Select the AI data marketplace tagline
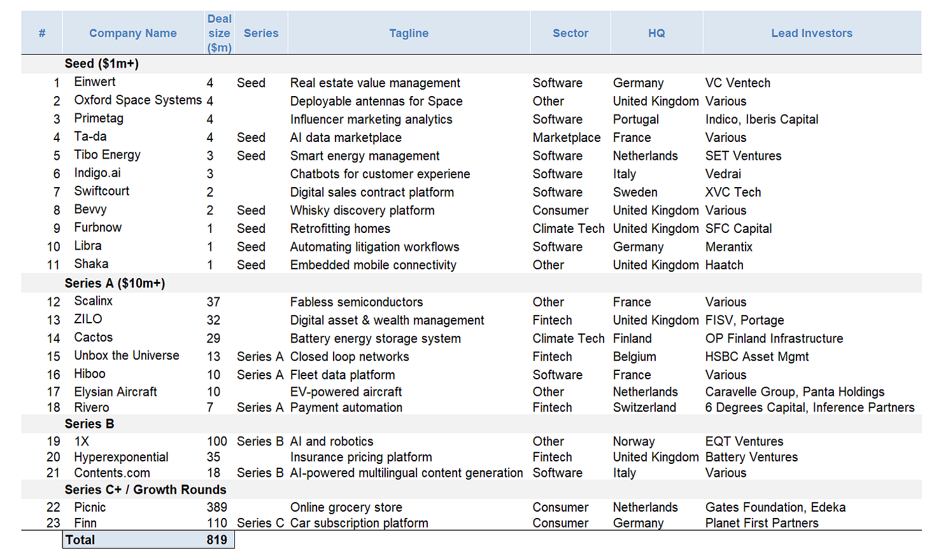The width and height of the screenshot is (927, 560). 346,137
